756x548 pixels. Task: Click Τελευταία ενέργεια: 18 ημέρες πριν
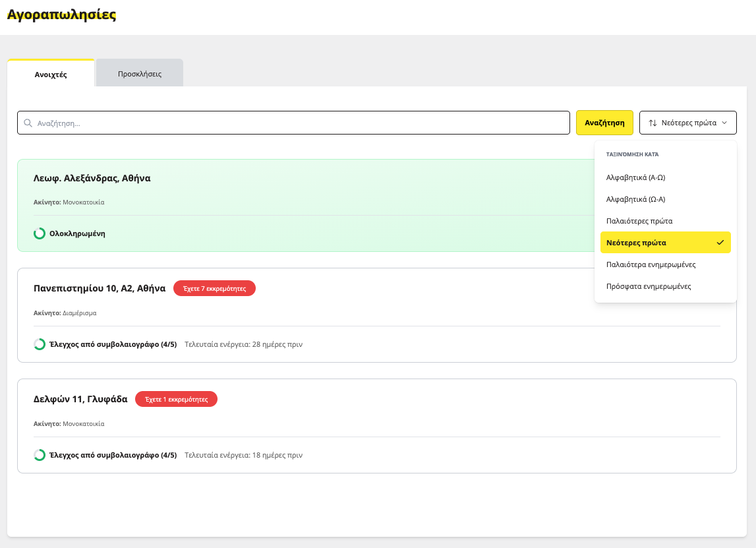pos(243,455)
